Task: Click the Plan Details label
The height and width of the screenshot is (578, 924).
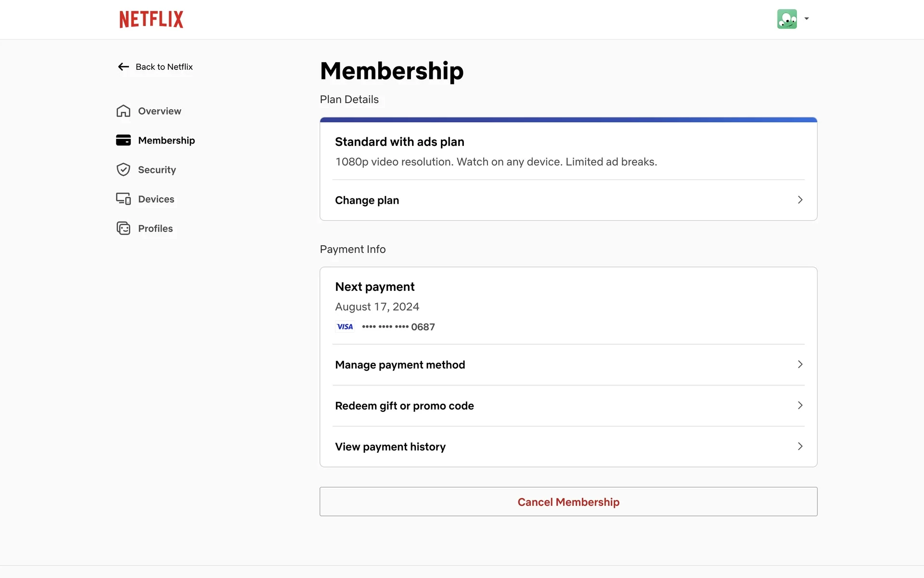Action: click(349, 99)
